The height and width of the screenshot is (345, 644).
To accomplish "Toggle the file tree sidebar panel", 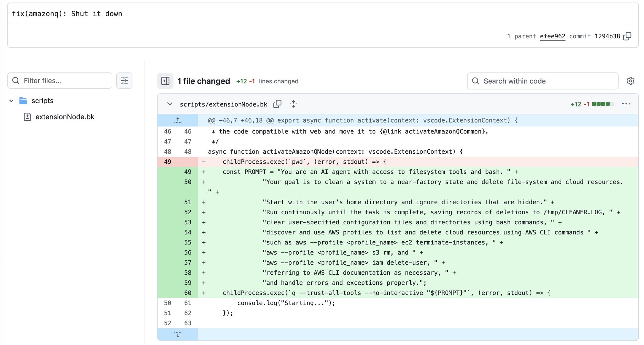I will 165,81.
